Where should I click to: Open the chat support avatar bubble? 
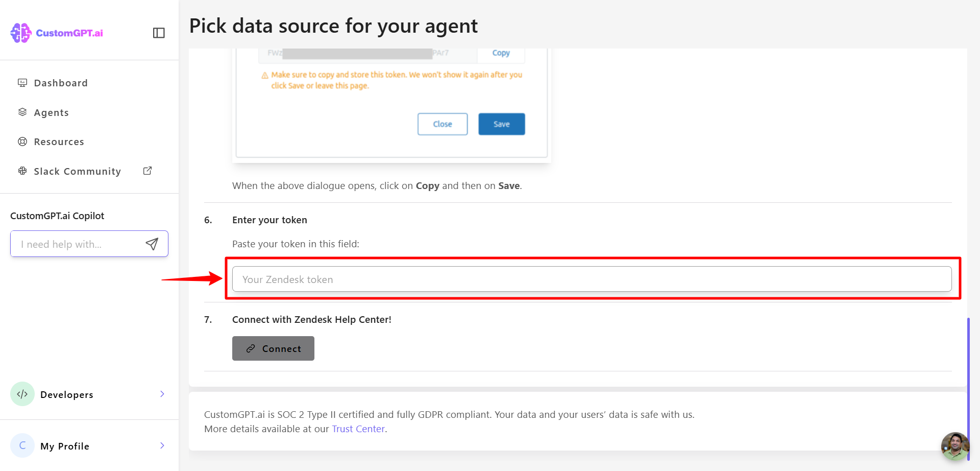click(954, 446)
